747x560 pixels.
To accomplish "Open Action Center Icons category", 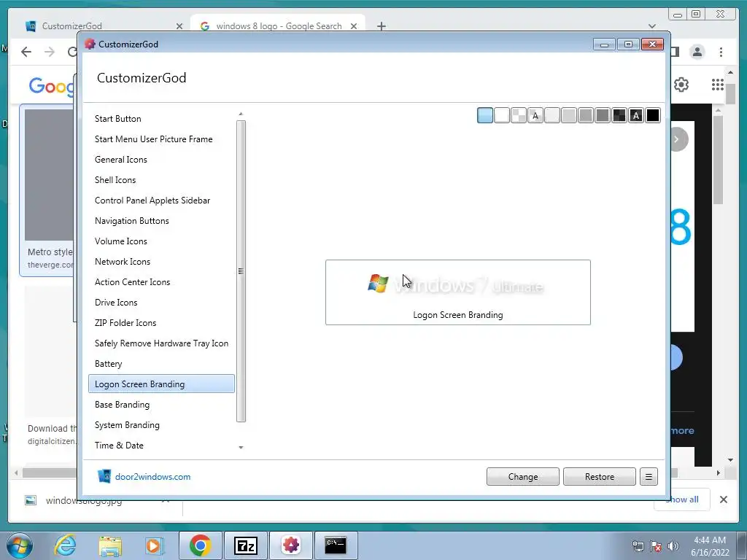I will click(x=161, y=282).
